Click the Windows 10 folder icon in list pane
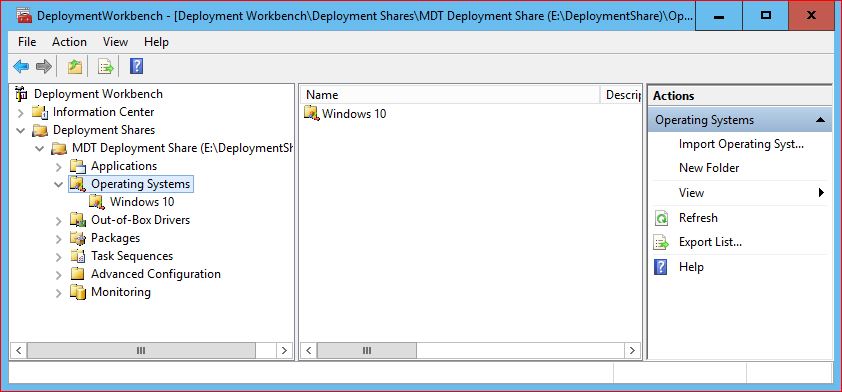This screenshot has height=392, width=842. (312, 113)
